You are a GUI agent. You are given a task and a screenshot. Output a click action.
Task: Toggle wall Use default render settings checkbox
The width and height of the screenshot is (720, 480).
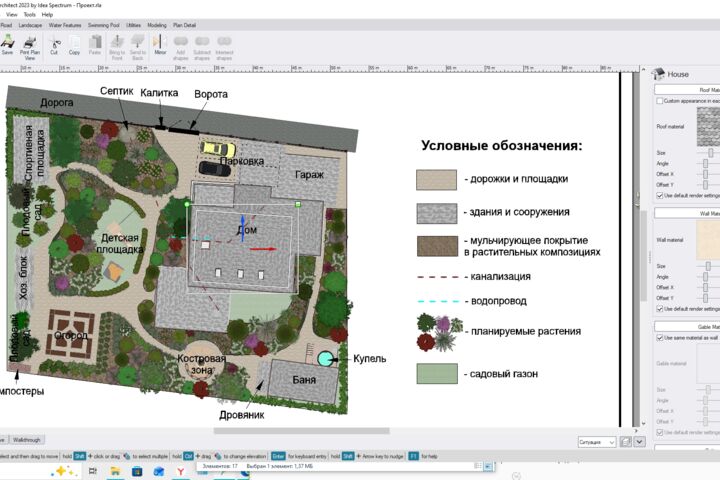659,309
